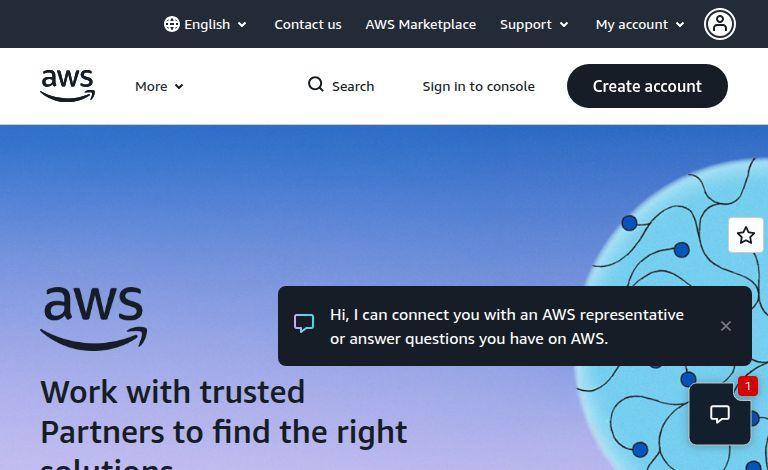Click the chat message text about AWS representative

(506, 327)
